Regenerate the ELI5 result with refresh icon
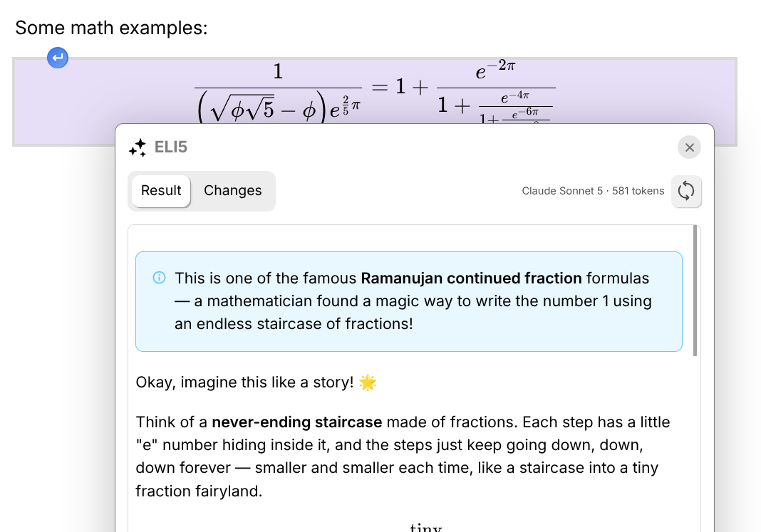The height and width of the screenshot is (532, 761). [x=685, y=191]
